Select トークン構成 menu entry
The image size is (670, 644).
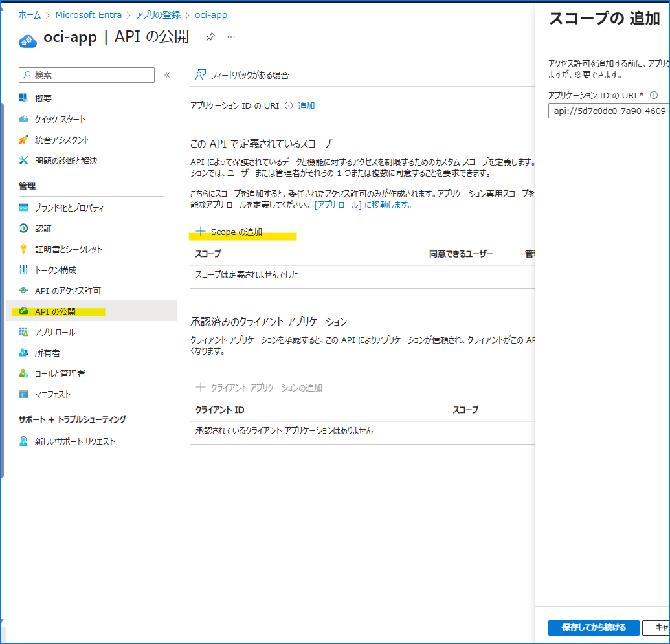pyautogui.click(x=56, y=270)
